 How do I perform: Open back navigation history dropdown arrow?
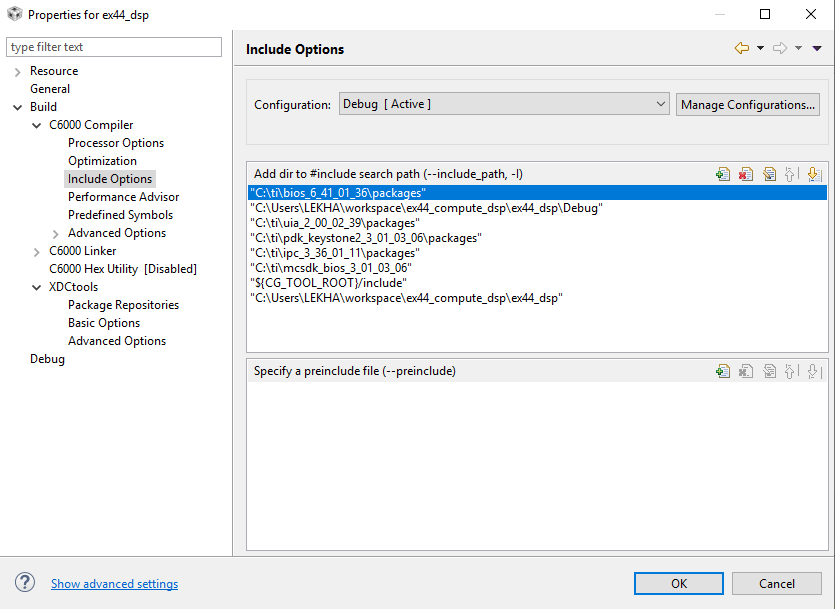(760, 48)
